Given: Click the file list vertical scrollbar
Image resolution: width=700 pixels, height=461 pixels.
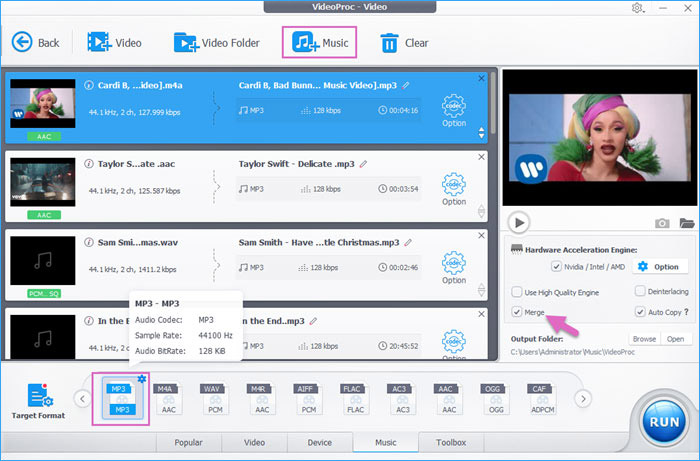Looking at the screenshot, I should pos(493,103).
